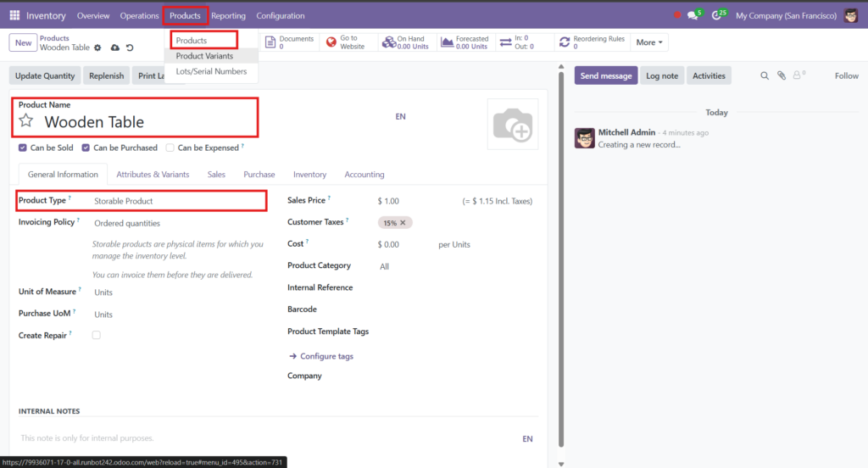The image size is (868, 468).
Task: Open user avatar menu top right
Action: point(851,15)
